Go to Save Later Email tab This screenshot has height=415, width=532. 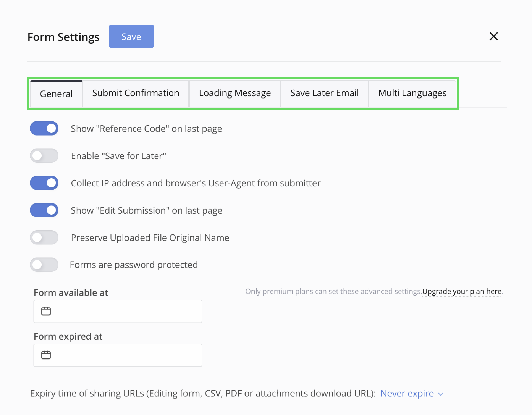[x=324, y=93]
